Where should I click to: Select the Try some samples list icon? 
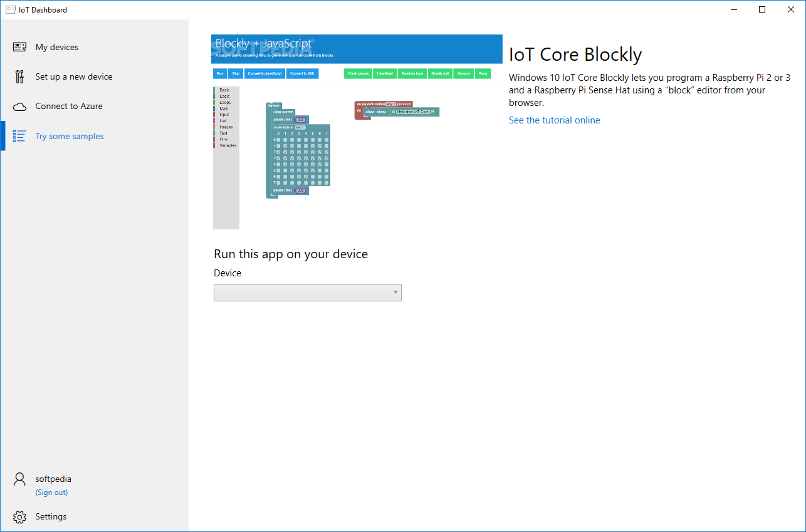click(x=19, y=136)
